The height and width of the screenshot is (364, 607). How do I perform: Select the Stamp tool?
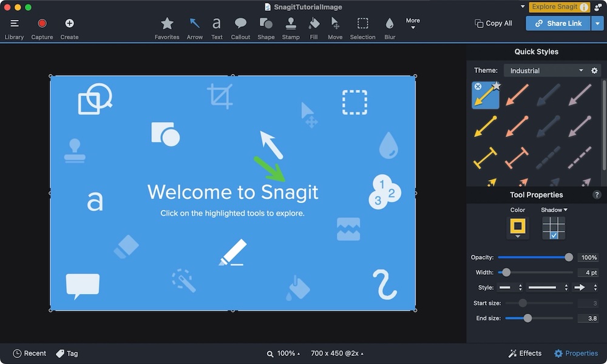(x=291, y=29)
